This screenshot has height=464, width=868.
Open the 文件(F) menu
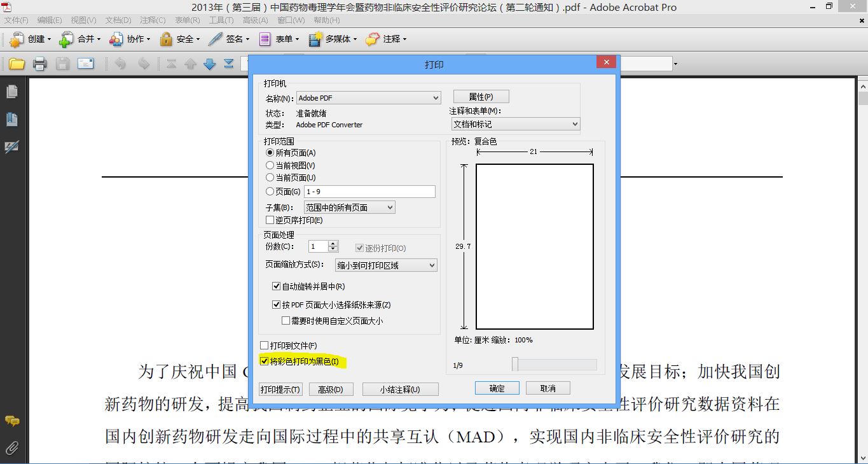17,20
